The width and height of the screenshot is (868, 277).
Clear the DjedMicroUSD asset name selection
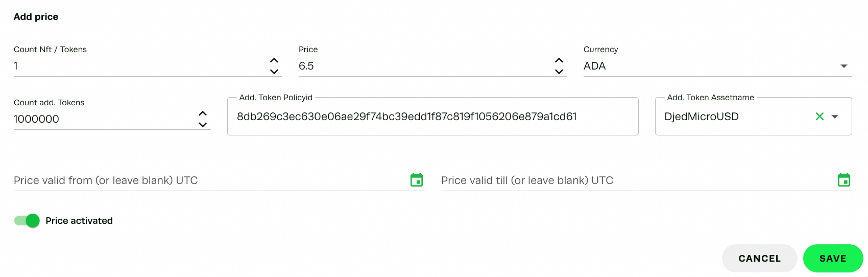pos(819,117)
